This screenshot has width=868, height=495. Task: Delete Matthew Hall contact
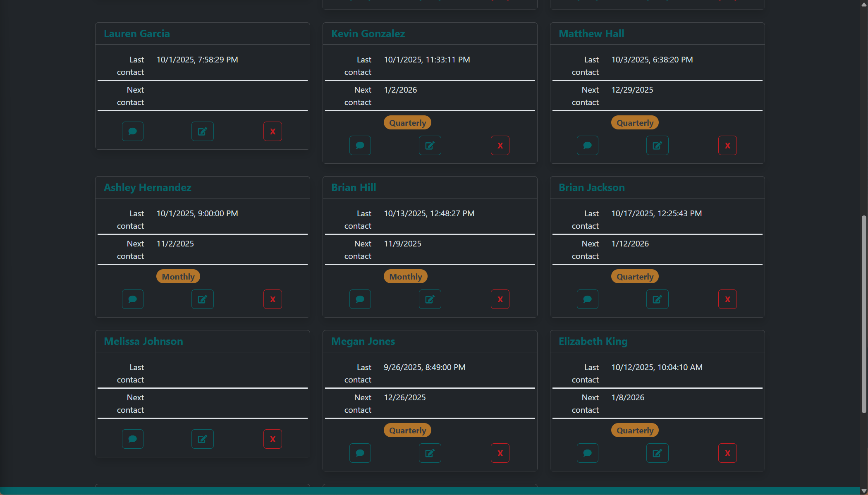(x=727, y=146)
